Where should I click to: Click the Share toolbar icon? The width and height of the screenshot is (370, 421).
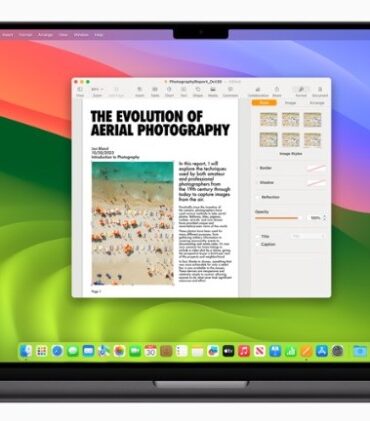click(277, 92)
